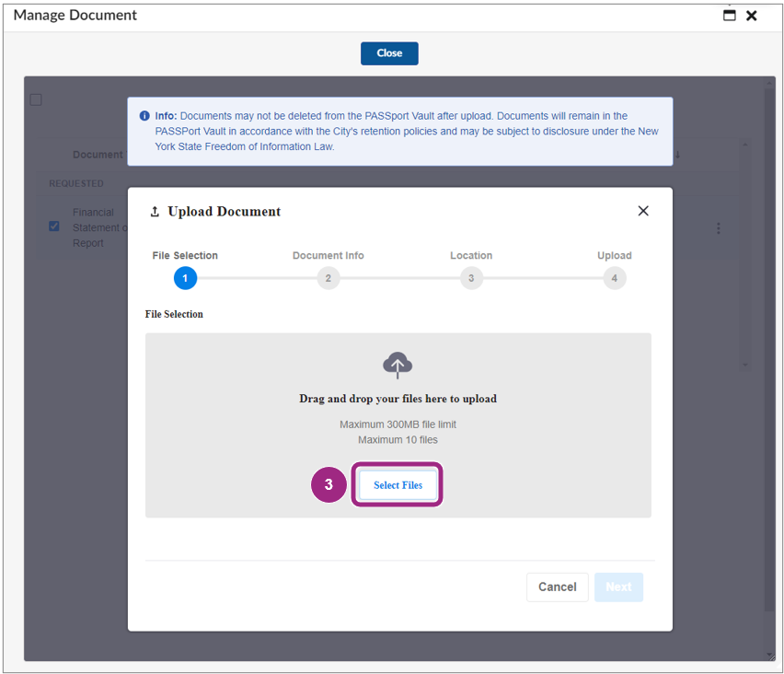Dismiss the Upload Document dialog via its X
784x674 pixels.
[642, 211]
